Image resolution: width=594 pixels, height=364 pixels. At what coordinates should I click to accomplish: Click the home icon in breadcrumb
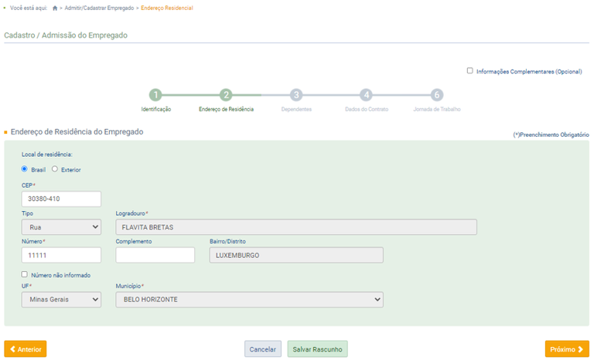click(55, 8)
